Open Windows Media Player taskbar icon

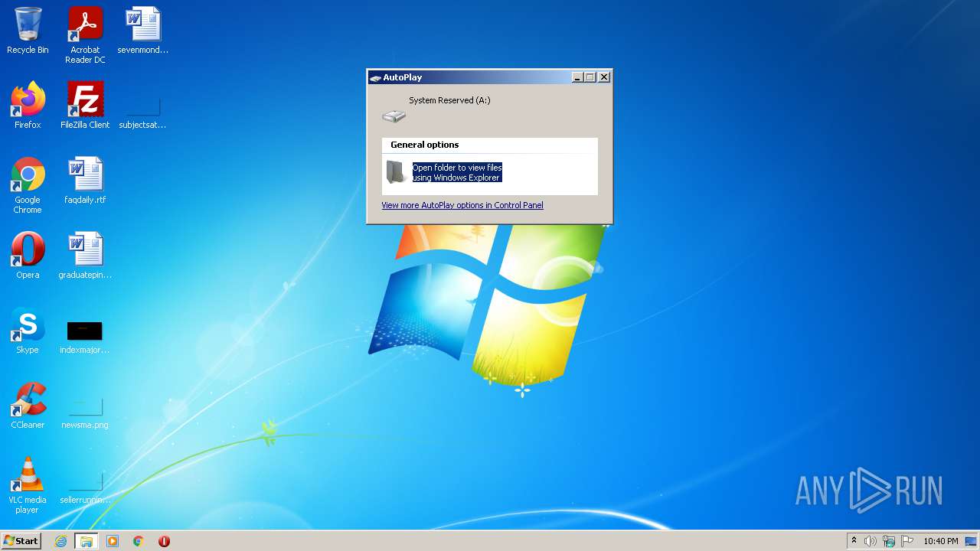click(113, 541)
